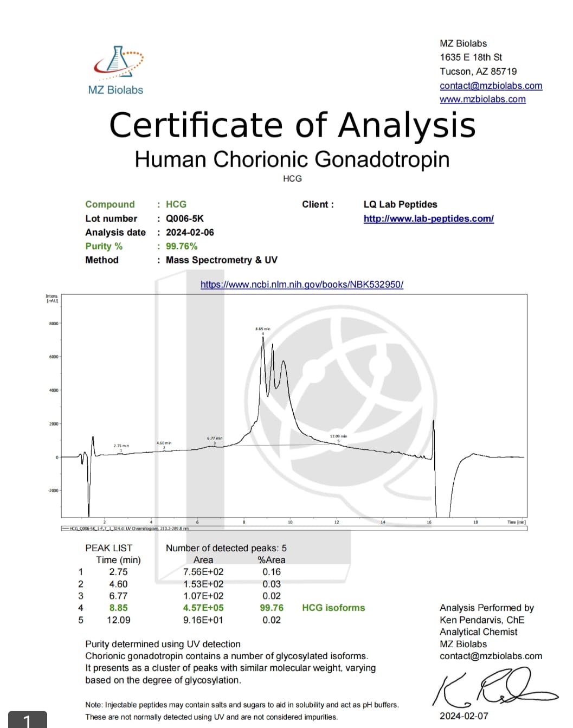
Task: Click the 2.75 min peak label on chromatogram
Action: point(121,446)
